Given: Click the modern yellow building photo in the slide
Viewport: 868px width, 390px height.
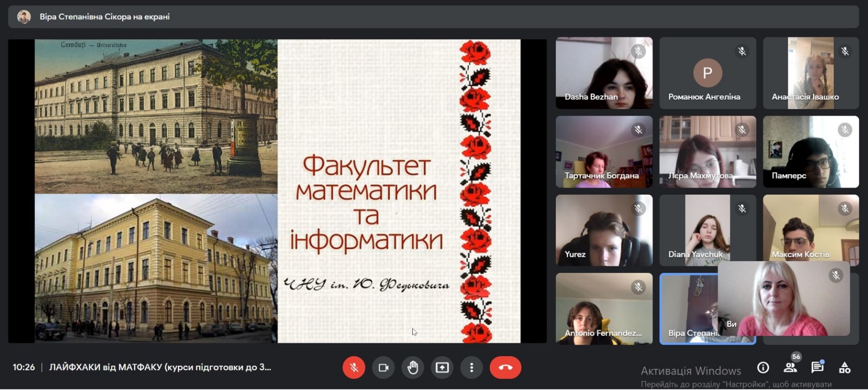Looking at the screenshot, I should click(156, 268).
